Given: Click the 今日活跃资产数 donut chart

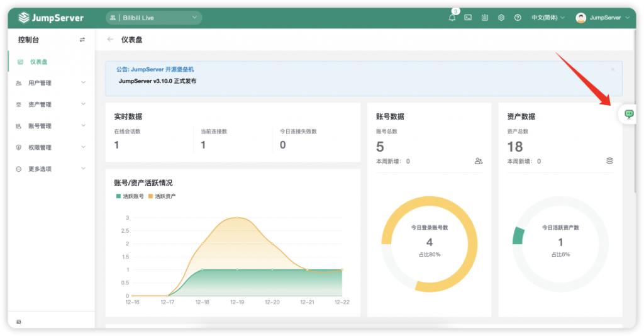Looking at the screenshot, I should click(x=560, y=244).
